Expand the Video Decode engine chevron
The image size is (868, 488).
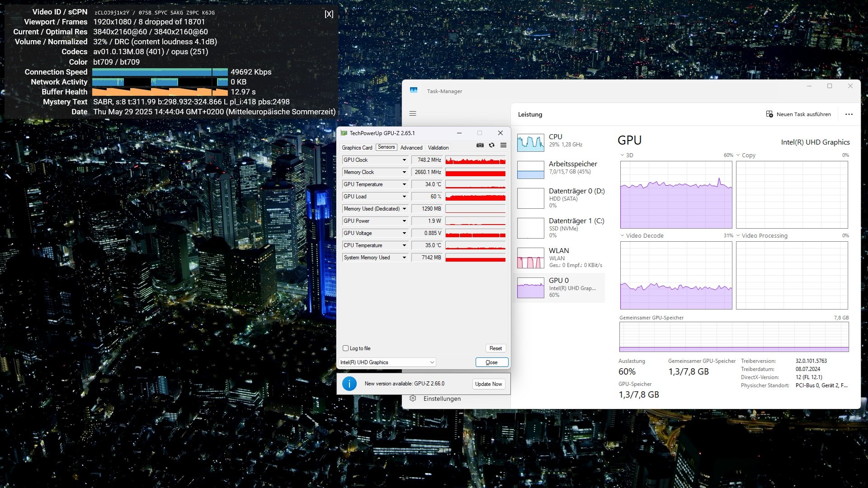[622, 235]
